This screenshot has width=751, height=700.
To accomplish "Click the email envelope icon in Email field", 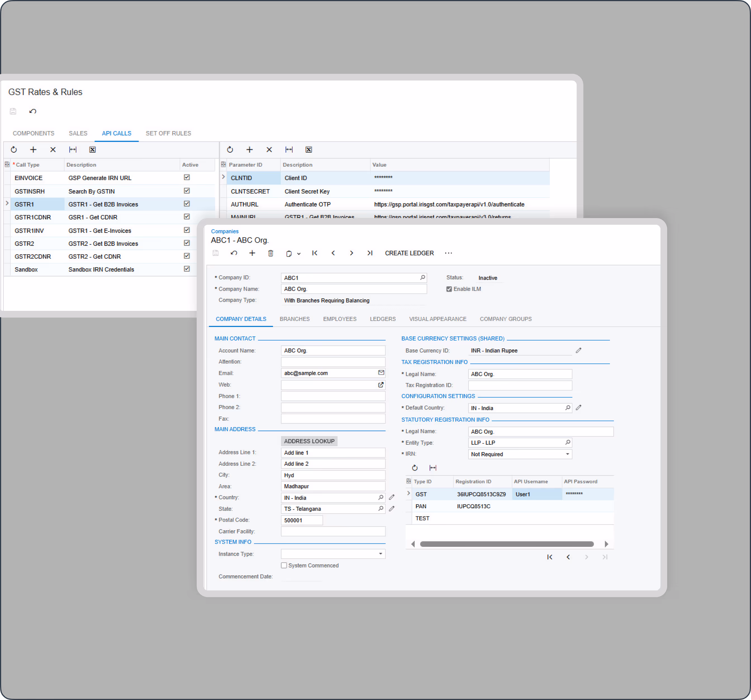I will (381, 373).
